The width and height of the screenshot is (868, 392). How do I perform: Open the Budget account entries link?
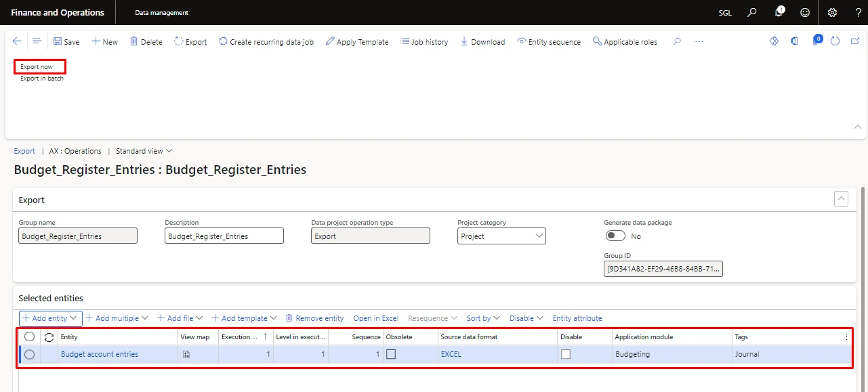100,354
